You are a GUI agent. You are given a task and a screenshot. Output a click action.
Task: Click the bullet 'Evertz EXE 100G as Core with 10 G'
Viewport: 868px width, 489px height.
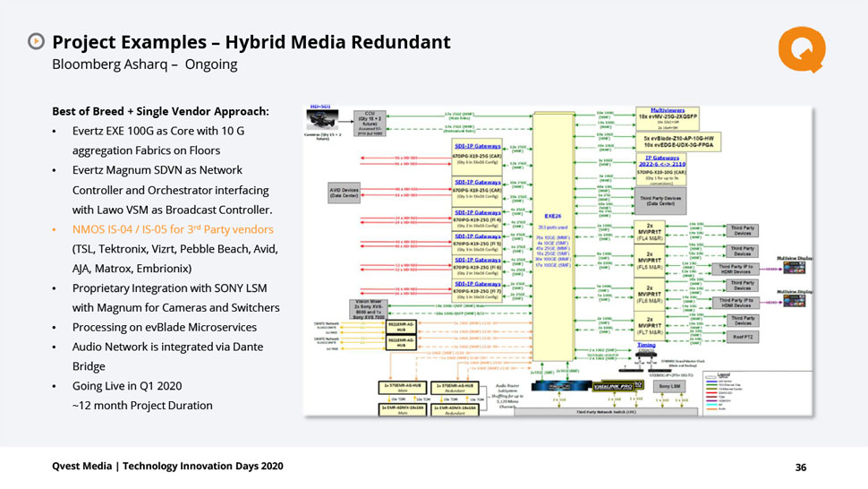158,132
